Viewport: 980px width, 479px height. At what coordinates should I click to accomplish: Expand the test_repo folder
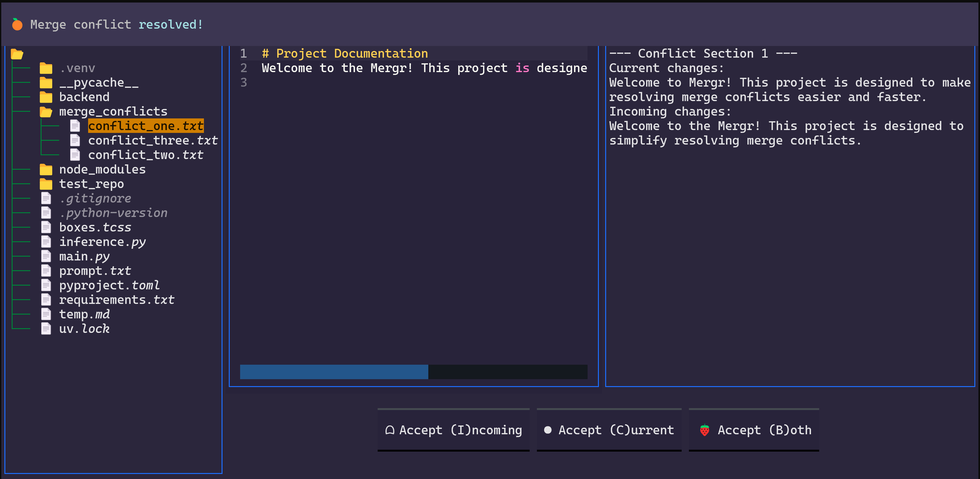pos(91,184)
